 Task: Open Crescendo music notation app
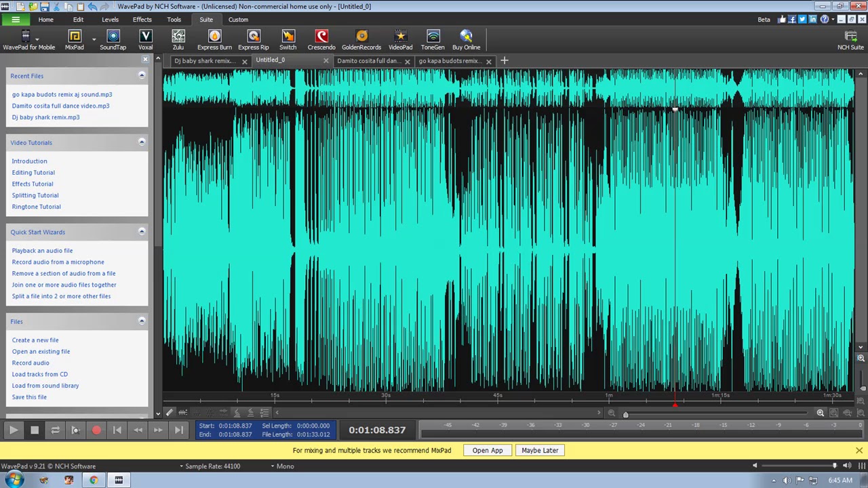coord(321,40)
